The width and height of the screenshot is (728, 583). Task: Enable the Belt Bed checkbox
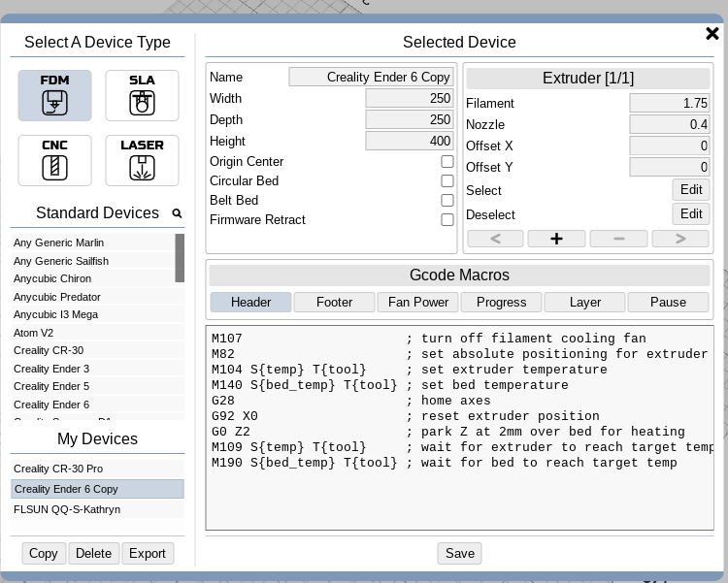click(447, 200)
